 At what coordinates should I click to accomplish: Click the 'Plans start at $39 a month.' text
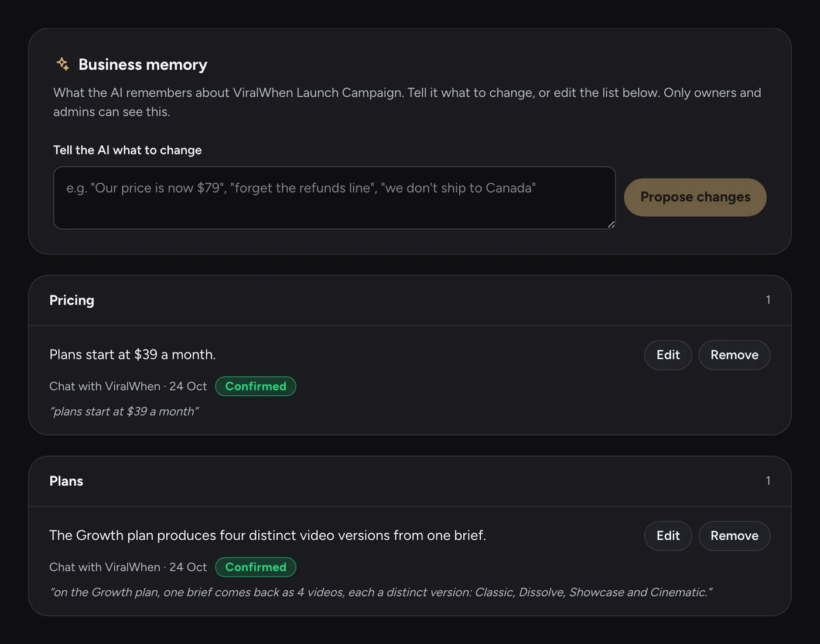pos(132,355)
